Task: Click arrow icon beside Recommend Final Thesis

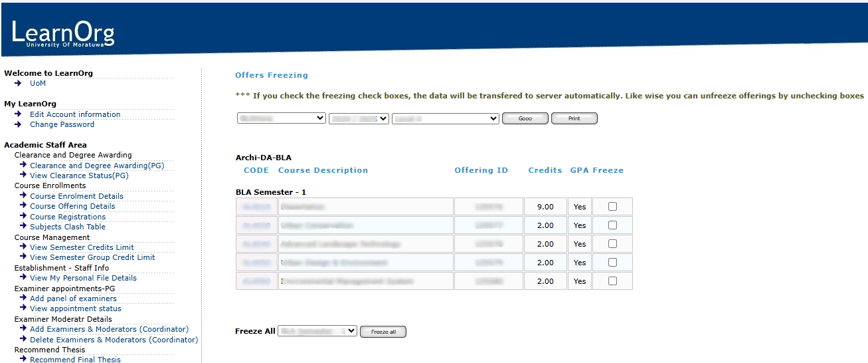Action: point(23,359)
